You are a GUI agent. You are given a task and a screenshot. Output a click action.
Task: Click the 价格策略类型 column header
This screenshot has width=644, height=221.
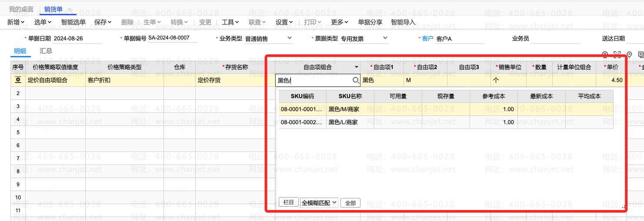[124, 67]
